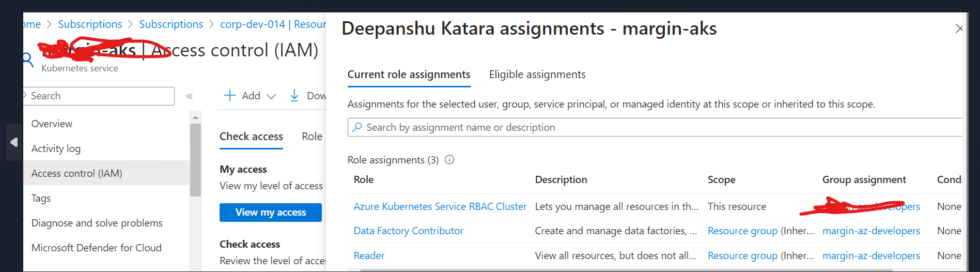
Task: Open Overview in the left menu
Action: (52, 124)
